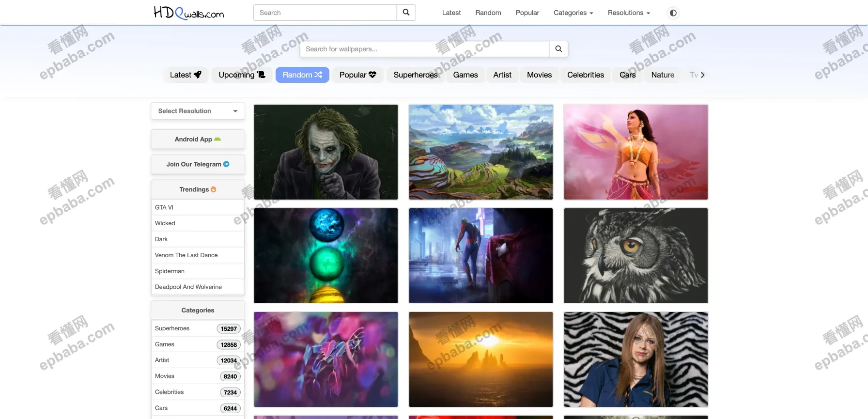Open the owl wallpaper thumbnail

635,256
